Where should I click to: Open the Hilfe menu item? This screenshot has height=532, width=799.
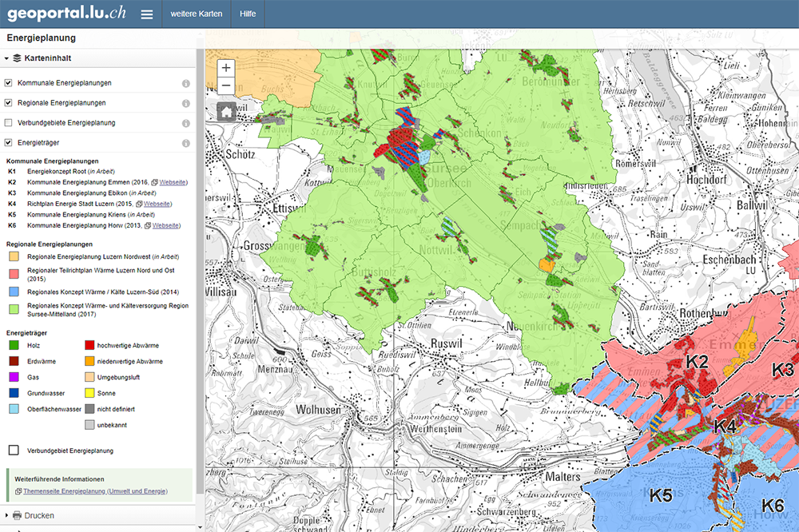click(249, 14)
